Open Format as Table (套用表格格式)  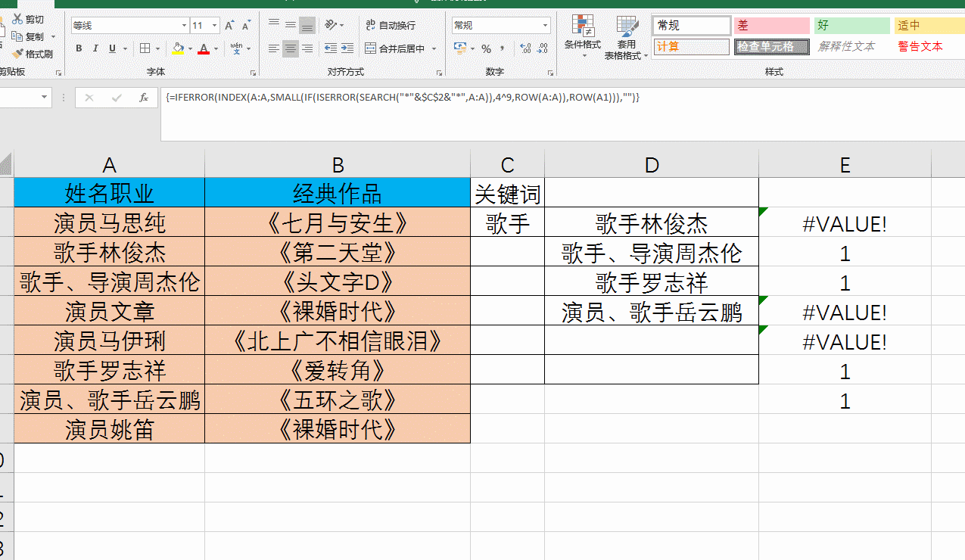click(x=626, y=38)
